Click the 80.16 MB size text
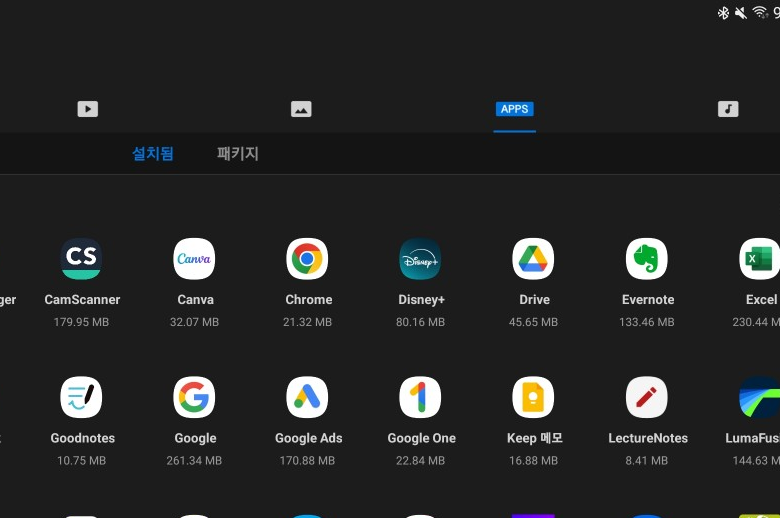 click(420, 322)
